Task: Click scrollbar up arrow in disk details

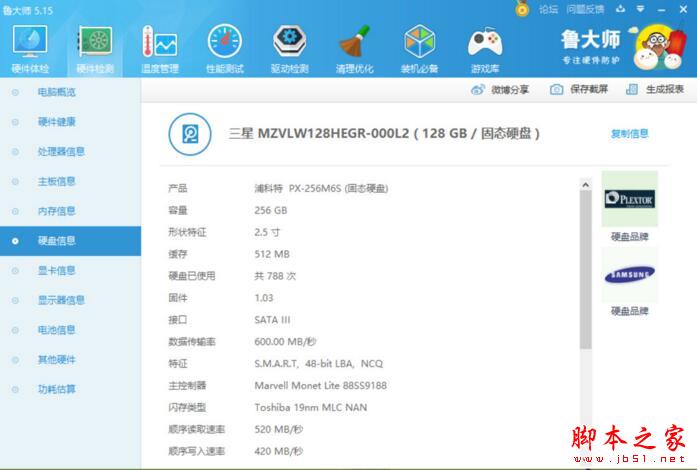Action: (x=585, y=185)
